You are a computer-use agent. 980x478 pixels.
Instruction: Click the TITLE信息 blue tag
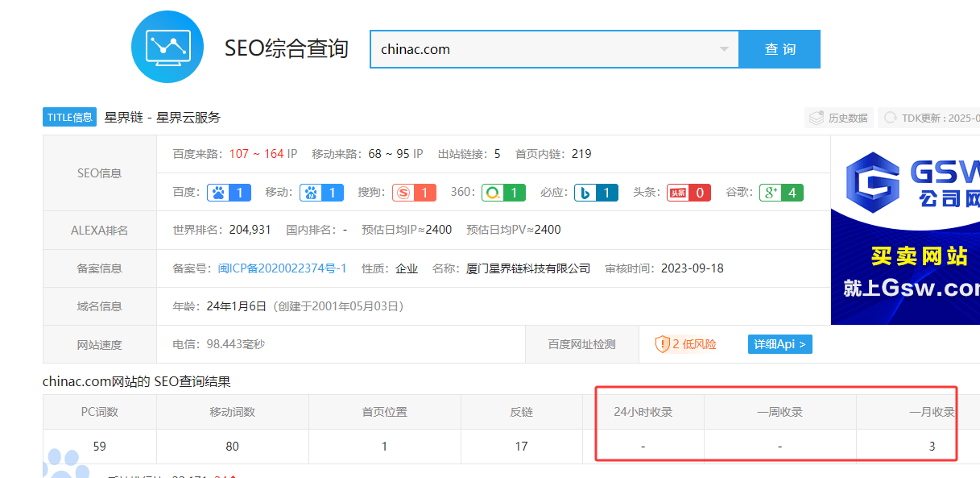[x=69, y=117]
